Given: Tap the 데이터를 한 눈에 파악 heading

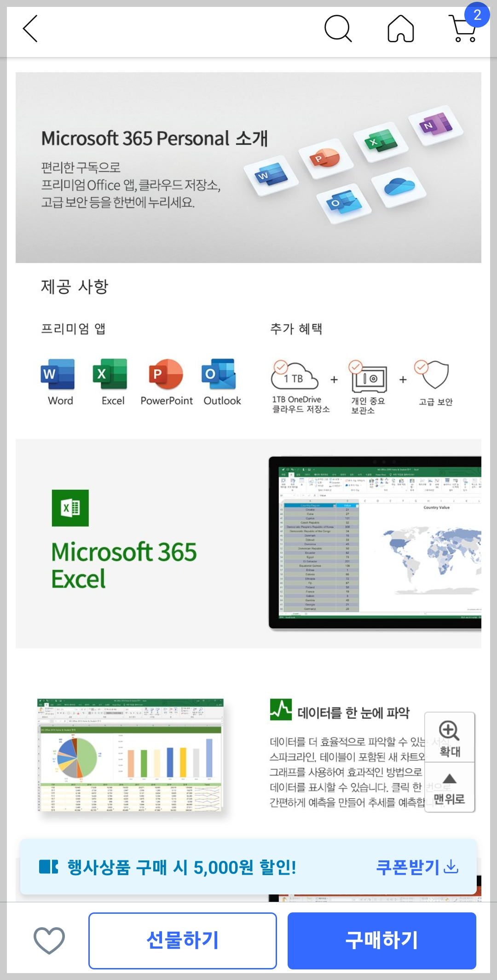Looking at the screenshot, I should [353, 713].
